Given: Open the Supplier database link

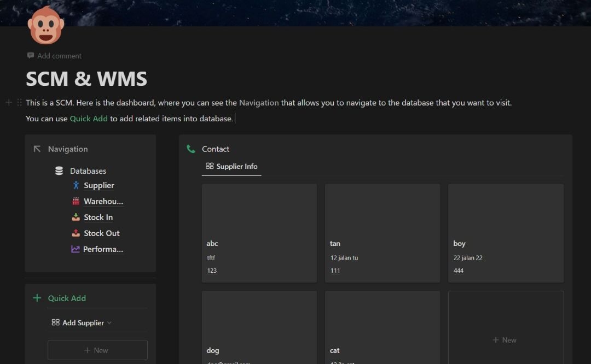Looking at the screenshot, I should point(99,185).
